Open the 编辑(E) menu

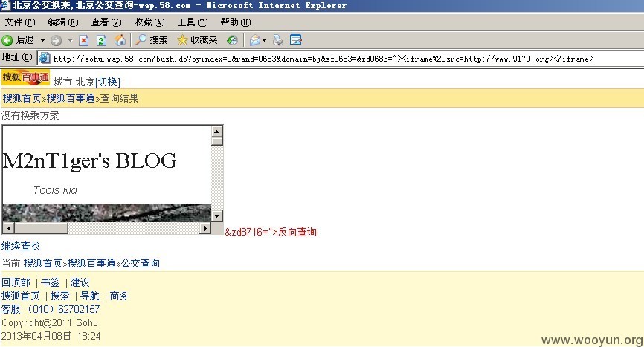coord(63,22)
